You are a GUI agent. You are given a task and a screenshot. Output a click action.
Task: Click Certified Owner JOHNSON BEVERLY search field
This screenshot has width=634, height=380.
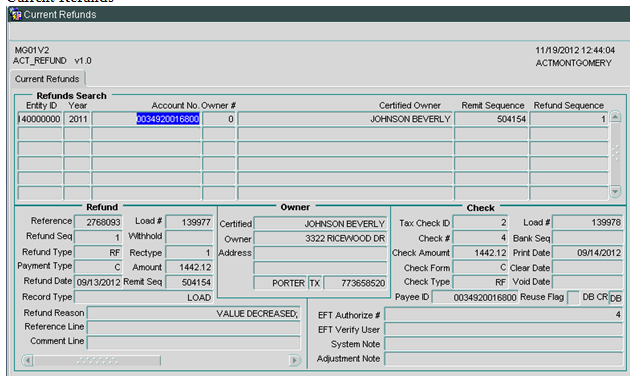tap(345, 119)
